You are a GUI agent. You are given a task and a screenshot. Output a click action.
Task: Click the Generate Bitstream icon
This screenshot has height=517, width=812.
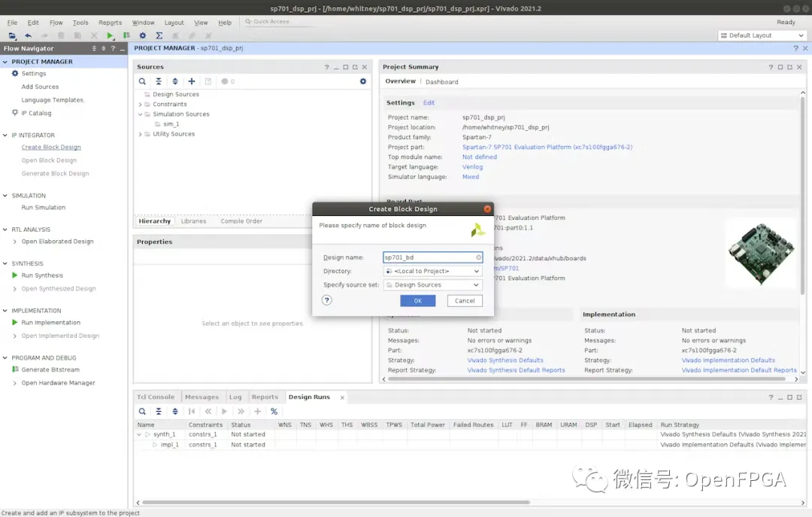(x=15, y=370)
